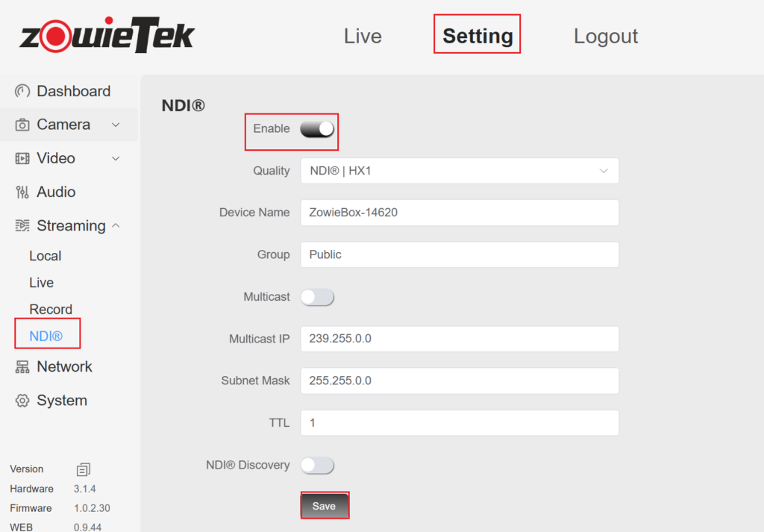This screenshot has height=532, width=764.
Task: Click the Device Name input field
Action: pos(460,213)
